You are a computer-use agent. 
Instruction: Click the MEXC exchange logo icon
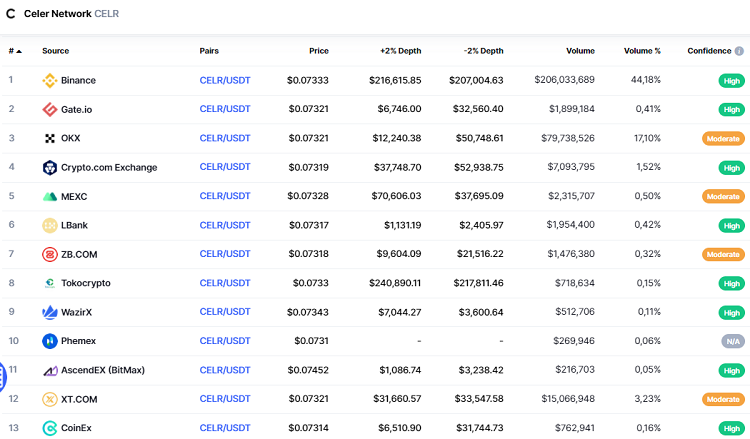pos(50,196)
